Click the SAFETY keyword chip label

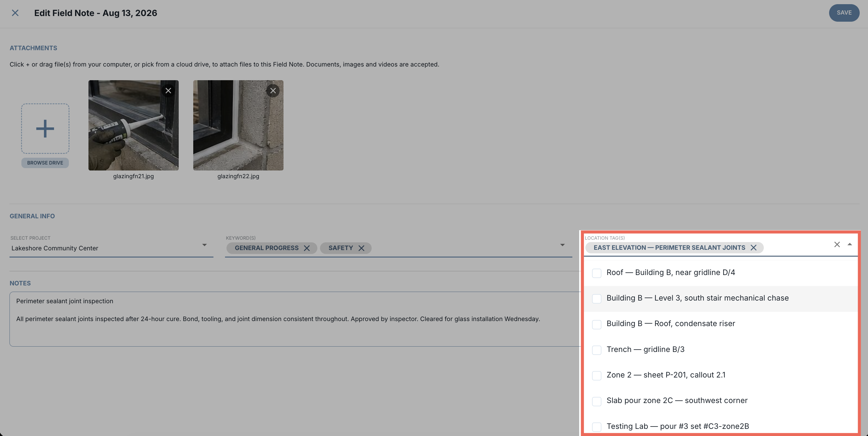[x=341, y=248]
